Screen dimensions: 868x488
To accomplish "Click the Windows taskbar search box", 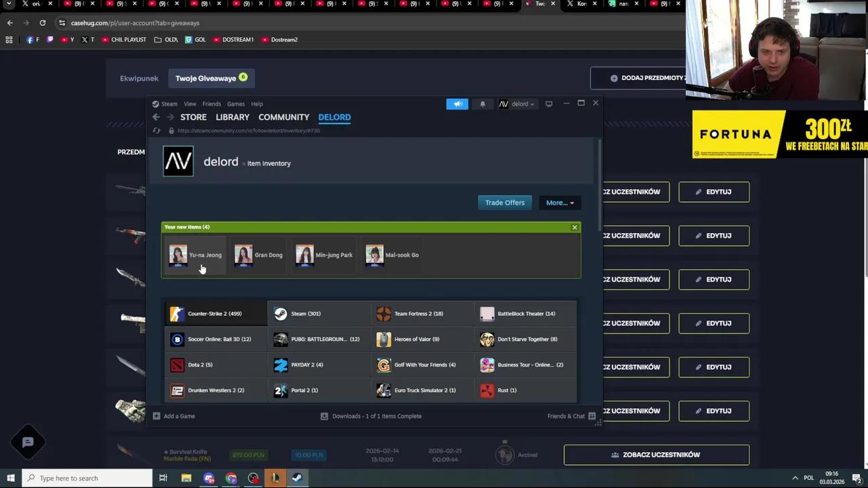I will [x=87, y=478].
